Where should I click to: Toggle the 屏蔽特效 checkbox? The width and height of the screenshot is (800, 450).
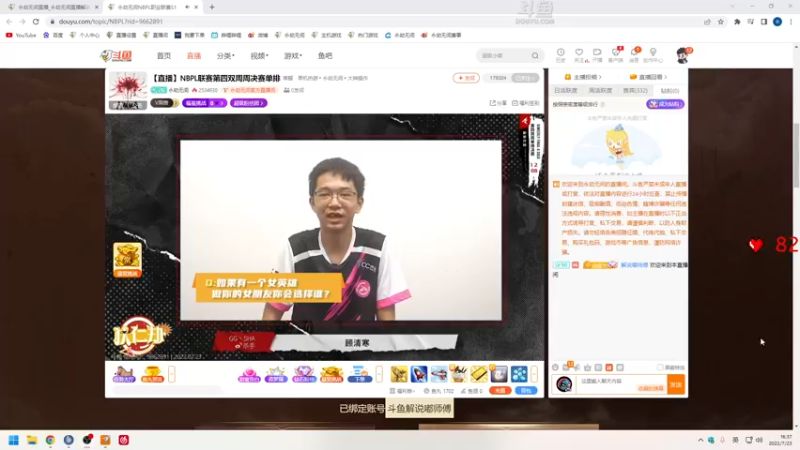click(x=660, y=367)
